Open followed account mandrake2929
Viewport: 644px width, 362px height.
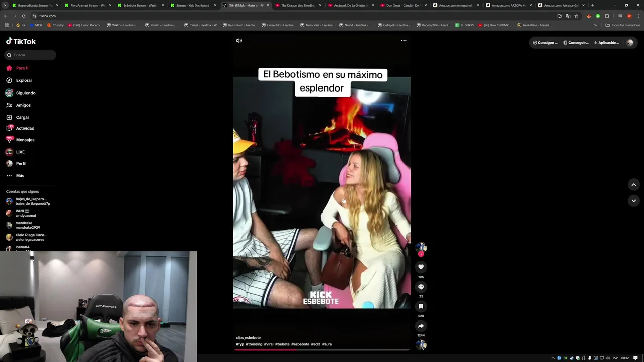(x=24, y=225)
